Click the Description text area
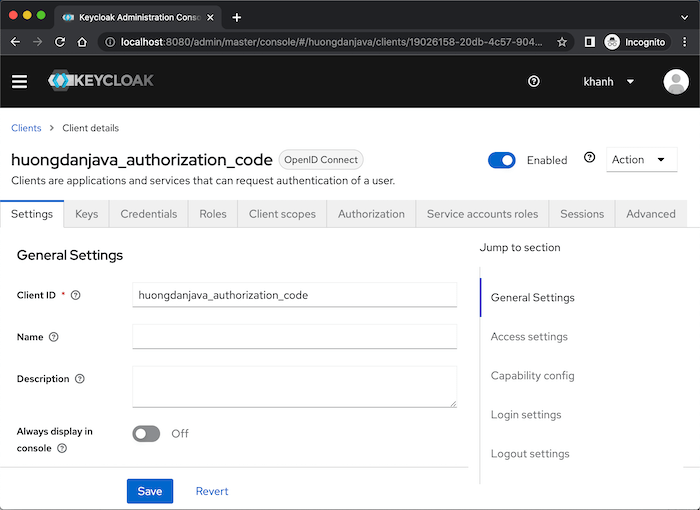Viewport: 700px width, 510px height. (x=295, y=387)
